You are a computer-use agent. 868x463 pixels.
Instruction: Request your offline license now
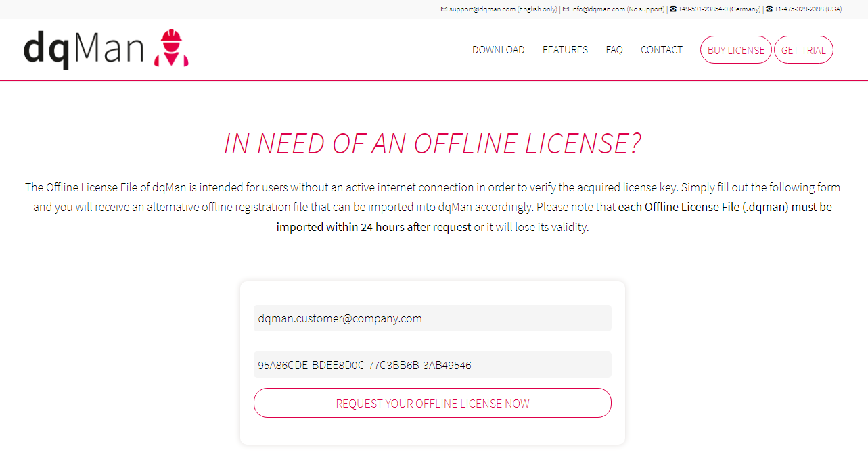point(432,404)
